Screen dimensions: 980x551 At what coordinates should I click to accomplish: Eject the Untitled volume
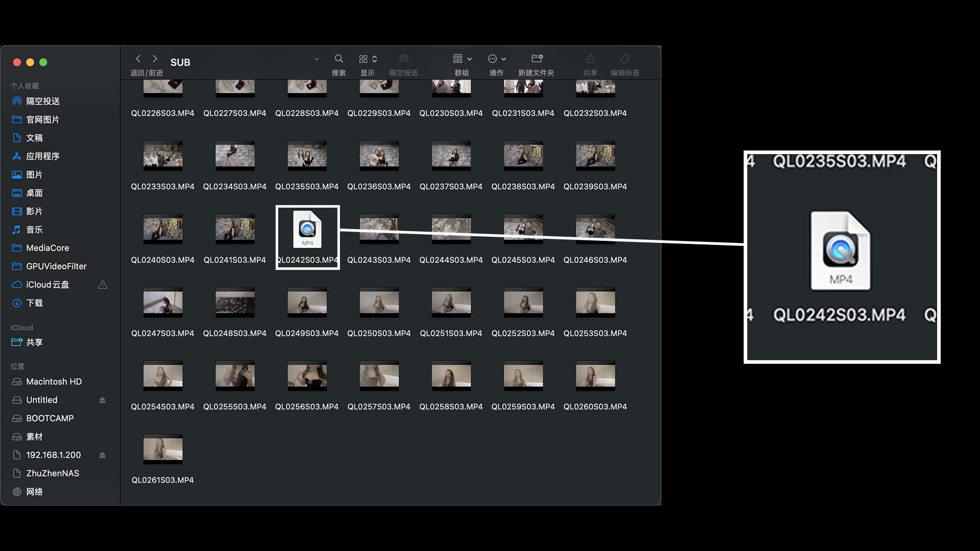pos(102,400)
